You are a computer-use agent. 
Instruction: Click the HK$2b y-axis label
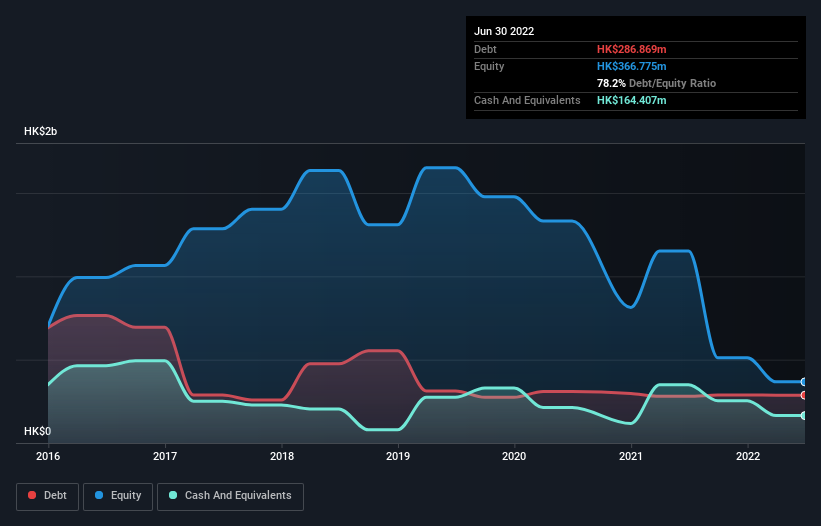coord(40,131)
